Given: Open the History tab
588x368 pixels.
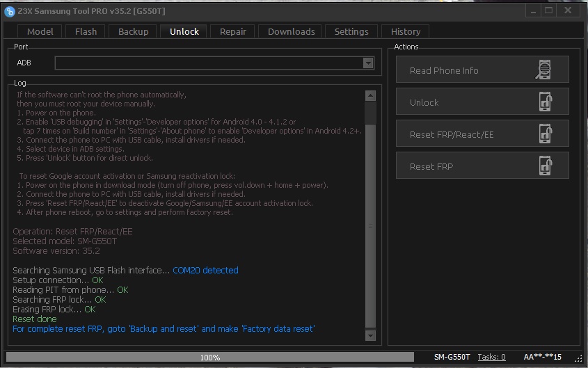Looking at the screenshot, I should [x=406, y=31].
